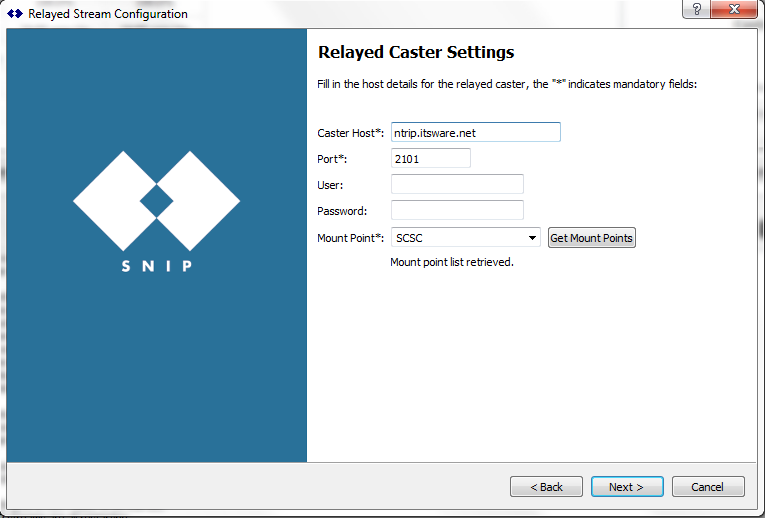This screenshot has height=518, width=765.
Task: Click the SNIP wordmark under the logo
Action: point(156,266)
